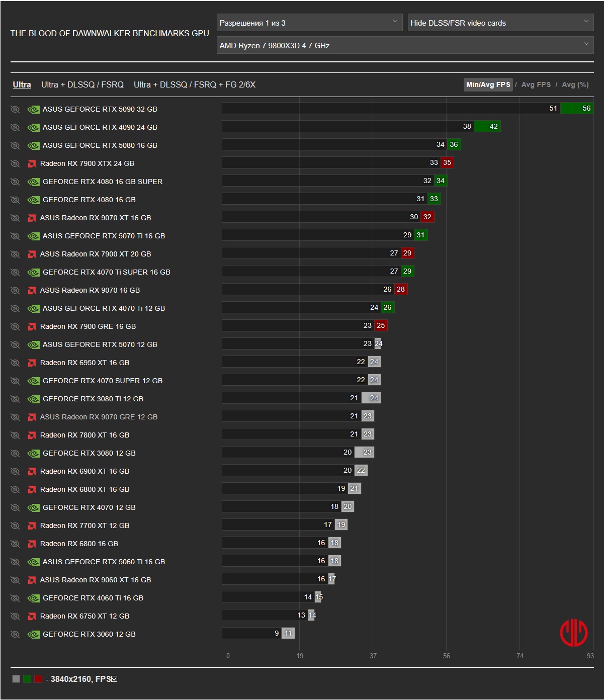Open the resolution dropdown

tap(309, 23)
